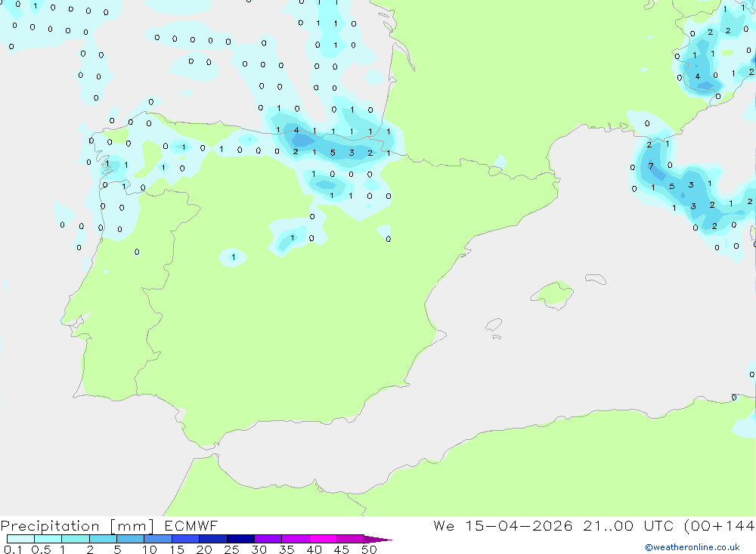Click the '35' legend scale label

pos(287,549)
